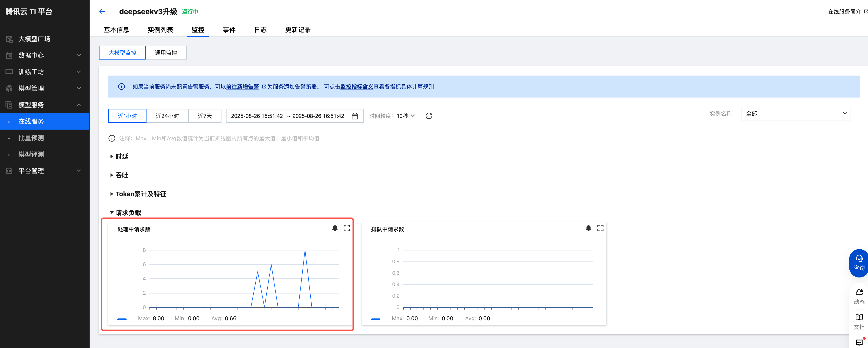Viewport: 868px width, 348px height.
Task: Open the 日志 tab
Action: click(x=260, y=30)
